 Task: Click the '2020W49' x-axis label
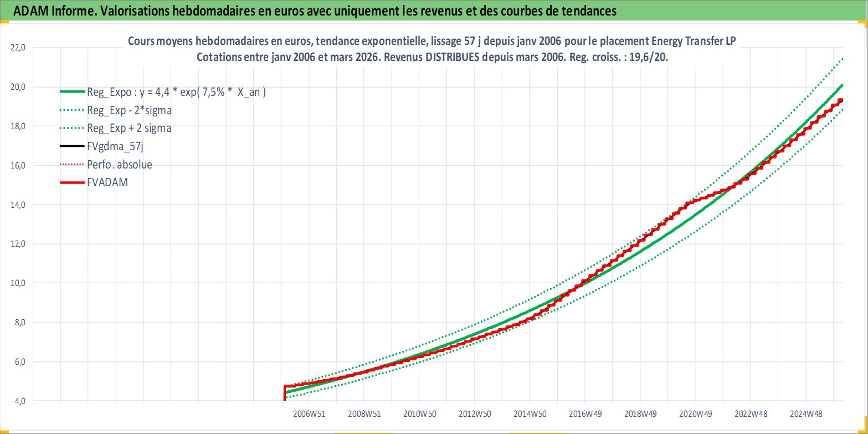695,413
